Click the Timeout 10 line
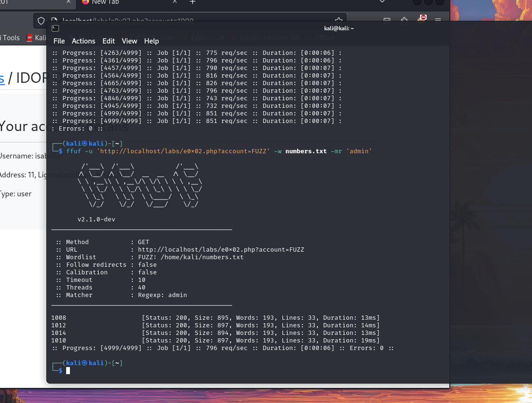532x403 pixels. (x=101, y=280)
